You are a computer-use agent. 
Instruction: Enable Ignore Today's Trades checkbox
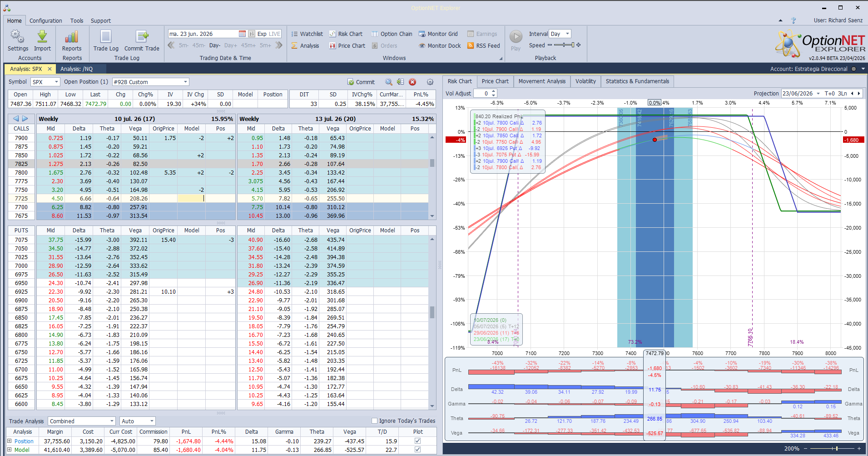375,421
